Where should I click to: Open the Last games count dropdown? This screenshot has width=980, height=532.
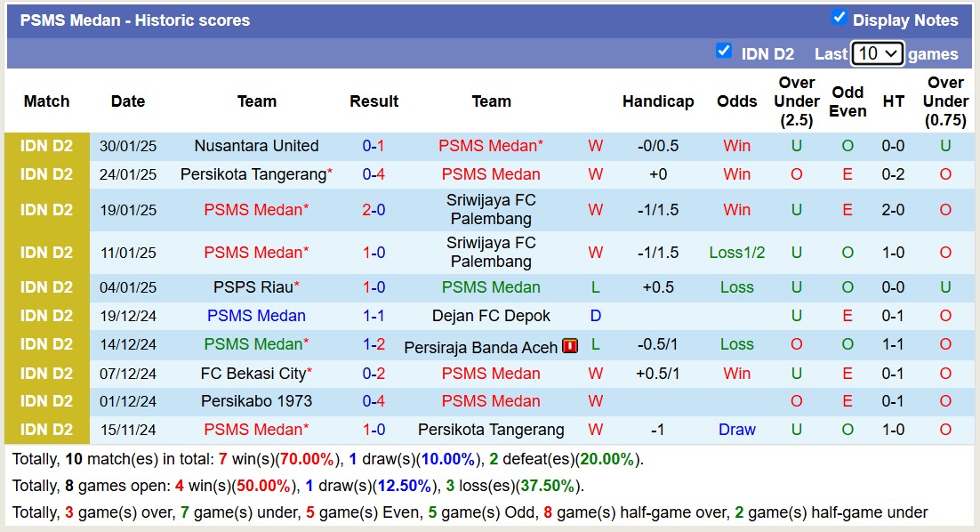coord(877,53)
